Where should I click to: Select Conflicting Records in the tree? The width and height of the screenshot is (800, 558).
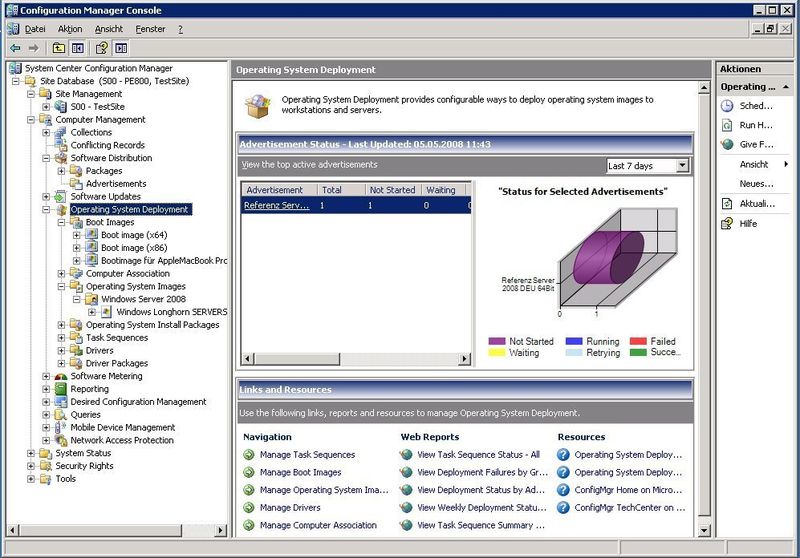point(108,145)
